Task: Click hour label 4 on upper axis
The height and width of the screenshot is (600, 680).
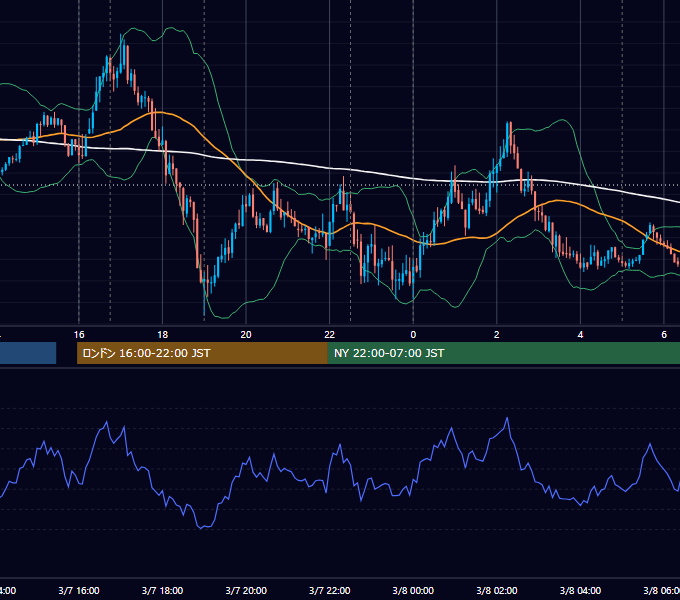Action: 580,335
